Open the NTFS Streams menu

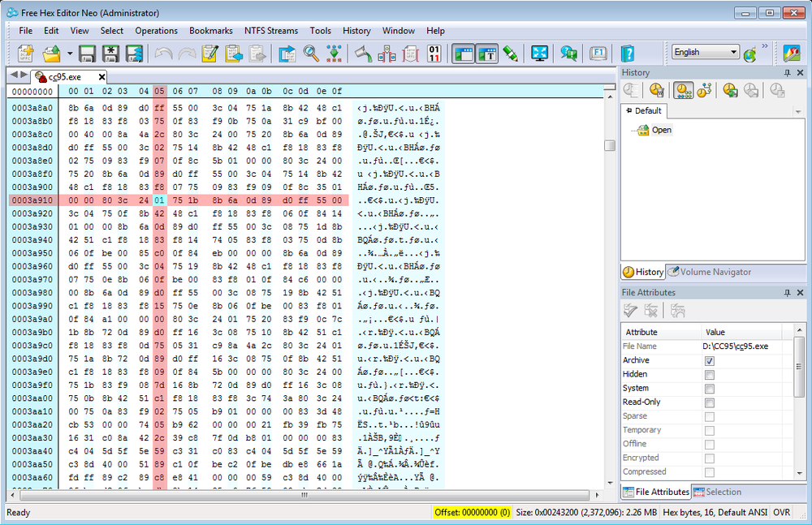pyautogui.click(x=271, y=31)
